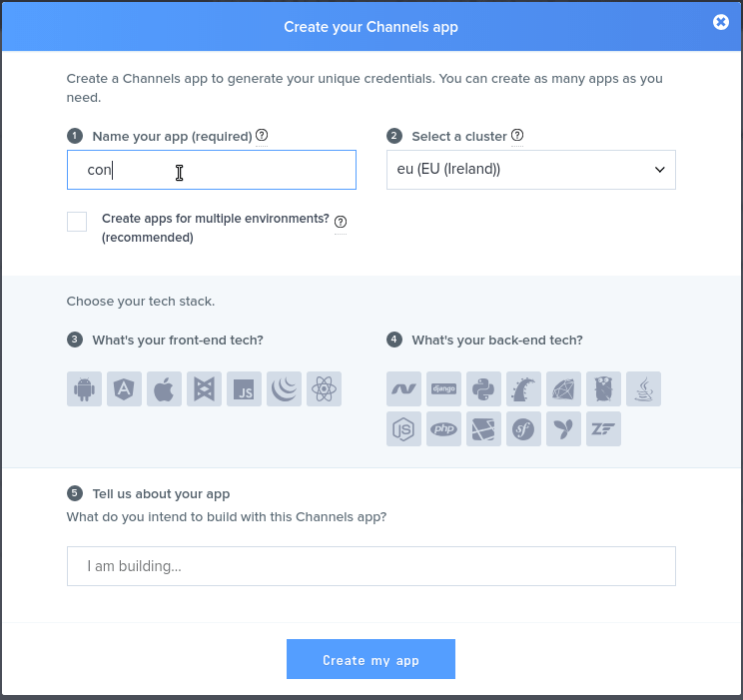Click 'What's your back-end tech?' heading

coord(497,341)
